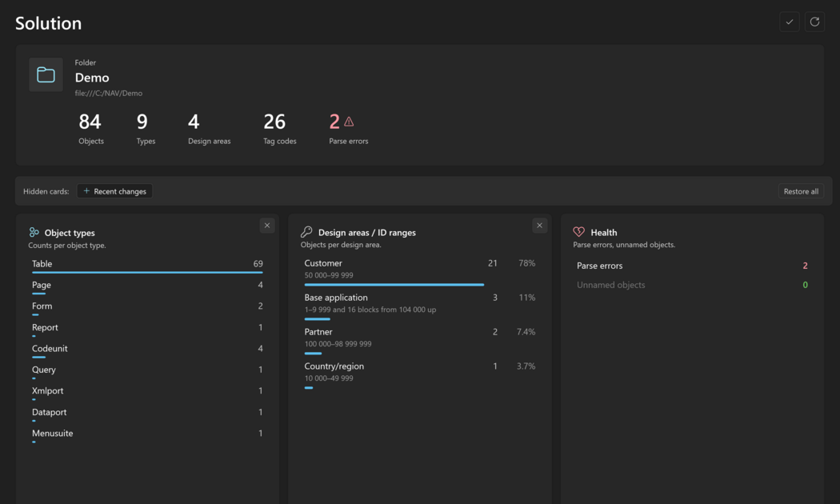Click the 9 Types statistic
The image size is (840, 504).
(145, 129)
